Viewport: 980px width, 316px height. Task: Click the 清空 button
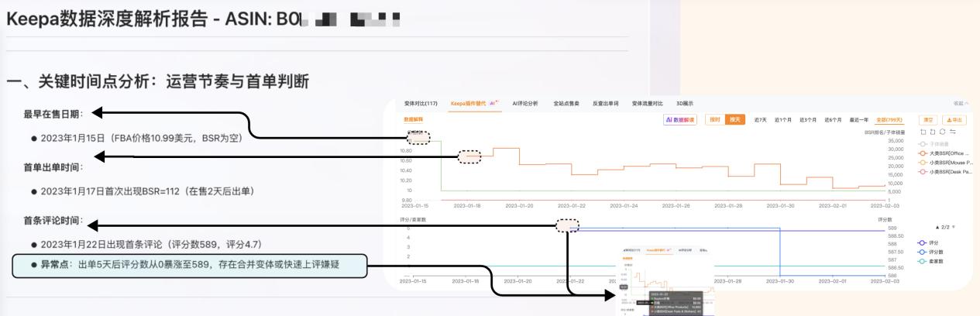click(x=928, y=119)
